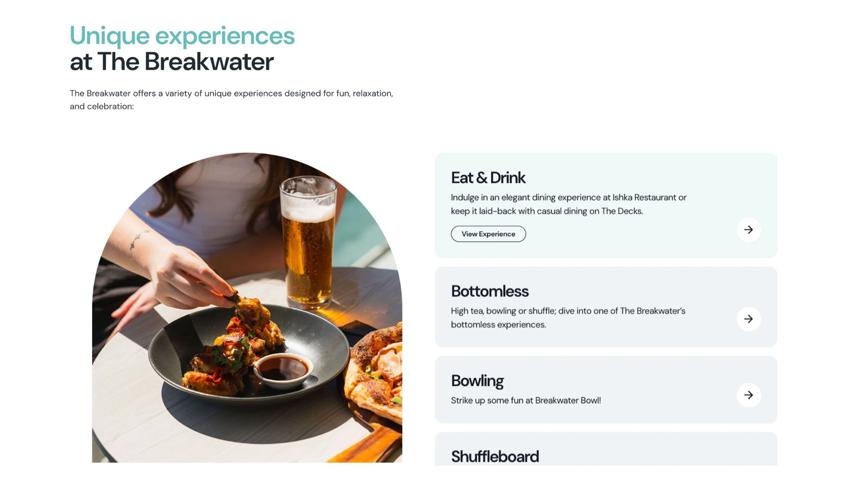
Task: Click the arrow icon in Bowling card
Action: [749, 395]
